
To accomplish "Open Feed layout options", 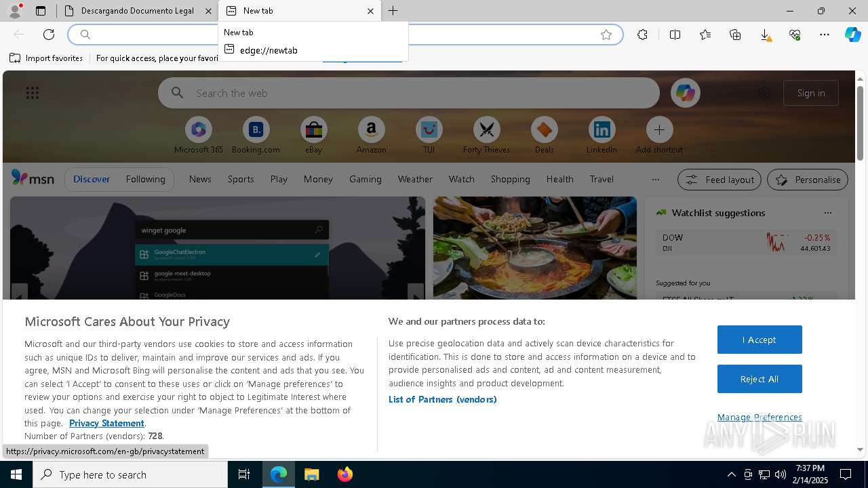I will (x=719, y=180).
